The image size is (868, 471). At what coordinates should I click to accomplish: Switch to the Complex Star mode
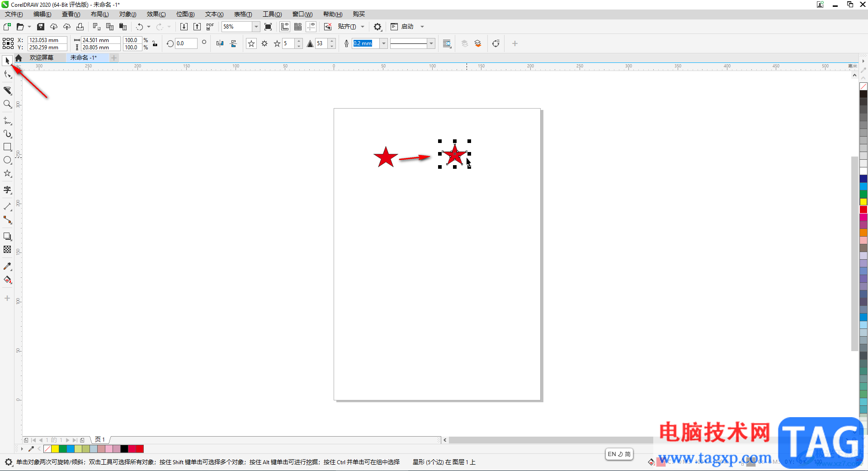[x=264, y=43]
